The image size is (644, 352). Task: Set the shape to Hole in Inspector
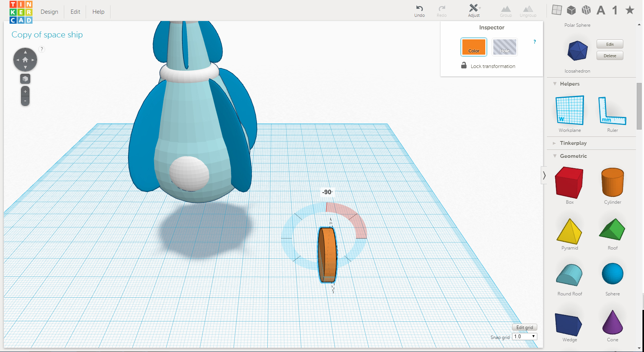505,47
